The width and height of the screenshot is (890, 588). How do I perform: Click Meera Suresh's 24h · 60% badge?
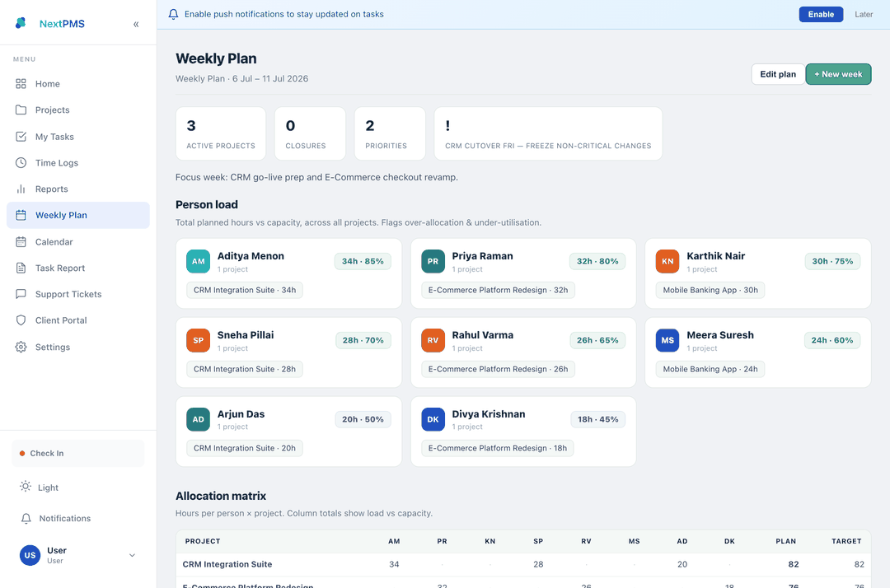coord(832,340)
